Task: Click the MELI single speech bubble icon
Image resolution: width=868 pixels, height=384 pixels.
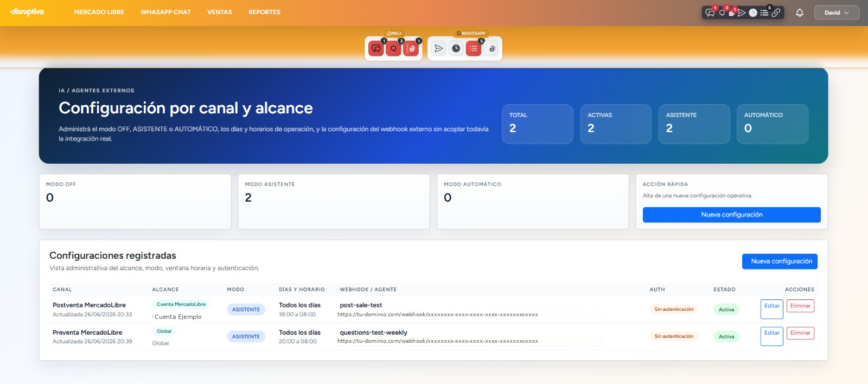Action: click(x=393, y=49)
